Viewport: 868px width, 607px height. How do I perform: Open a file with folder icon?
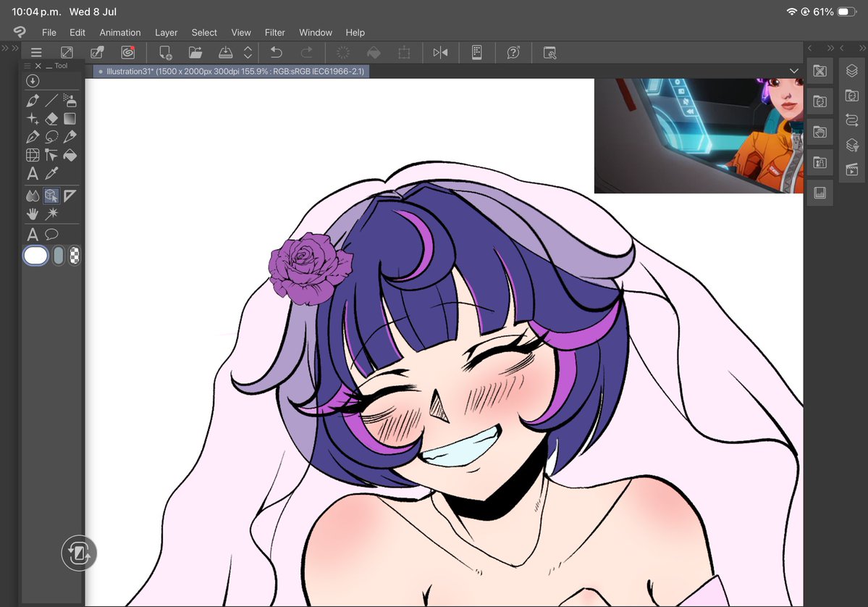[x=195, y=53]
